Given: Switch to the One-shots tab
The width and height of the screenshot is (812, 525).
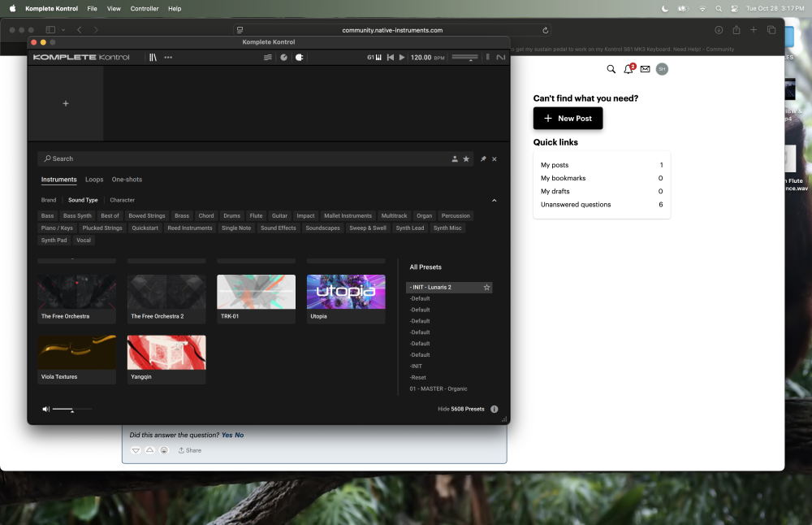Looking at the screenshot, I should click(127, 180).
